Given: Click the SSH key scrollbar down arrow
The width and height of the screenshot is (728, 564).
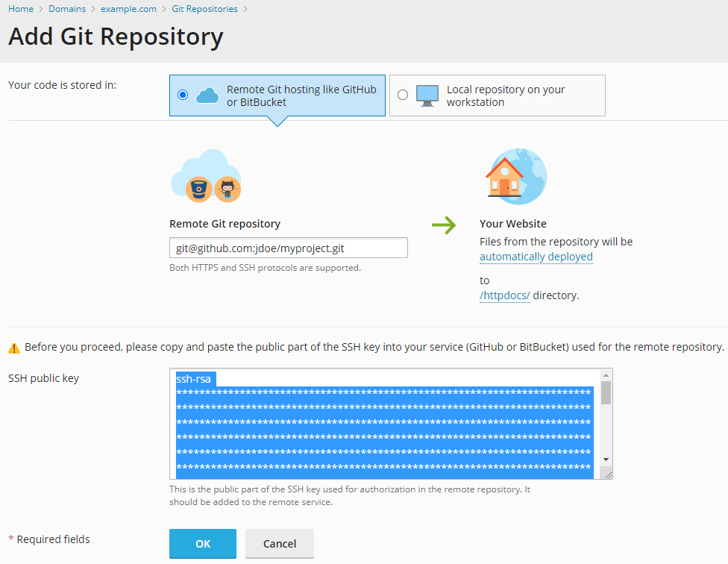Looking at the screenshot, I should pos(606,460).
